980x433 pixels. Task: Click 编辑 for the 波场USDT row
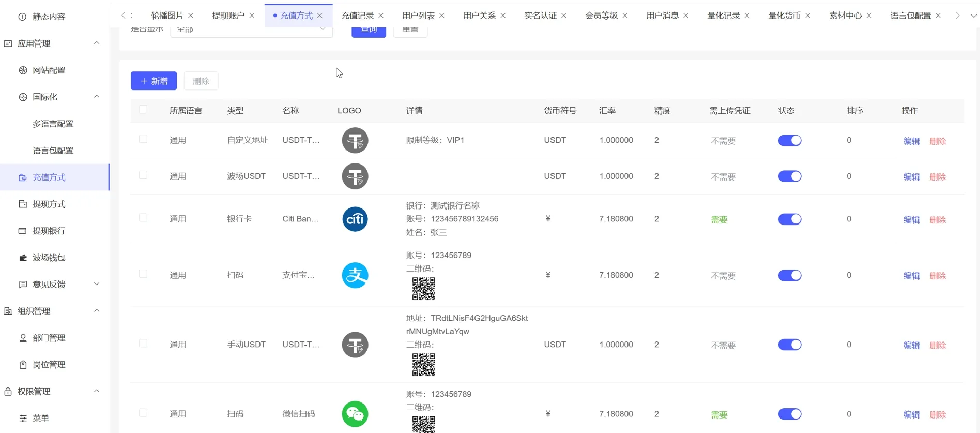[911, 177]
